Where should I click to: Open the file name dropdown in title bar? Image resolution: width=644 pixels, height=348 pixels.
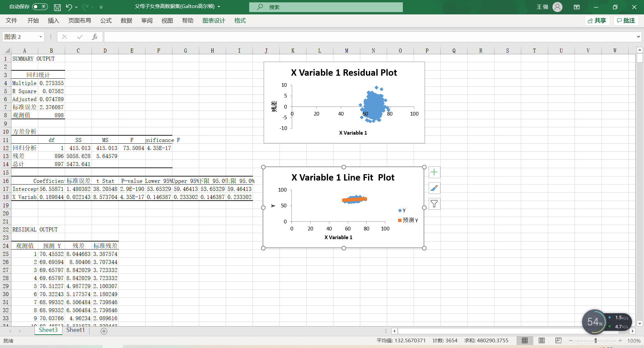click(219, 7)
